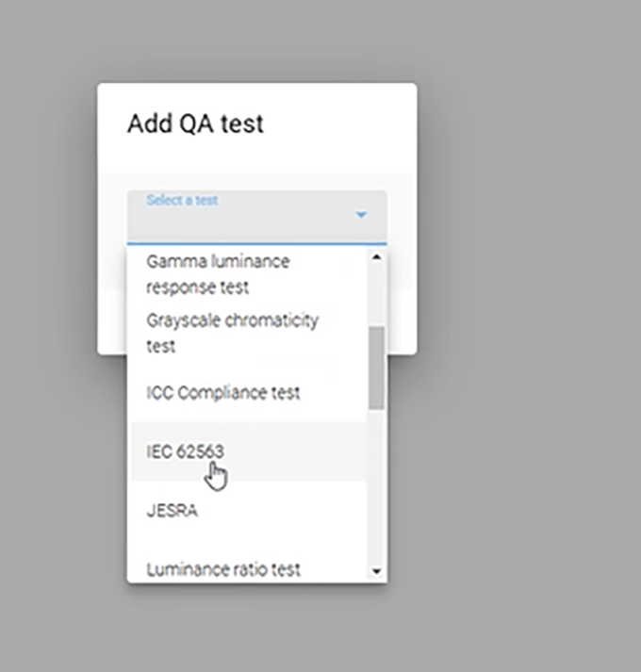Open the Select a test combo box field
This screenshot has width=641, height=672.
pos(245,219)
